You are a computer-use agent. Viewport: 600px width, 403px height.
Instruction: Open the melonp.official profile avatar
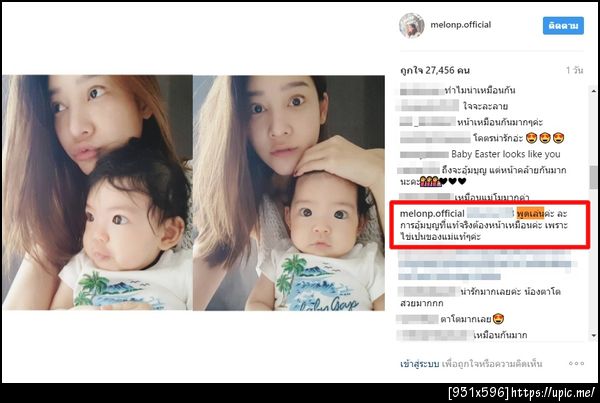[412, 26]
